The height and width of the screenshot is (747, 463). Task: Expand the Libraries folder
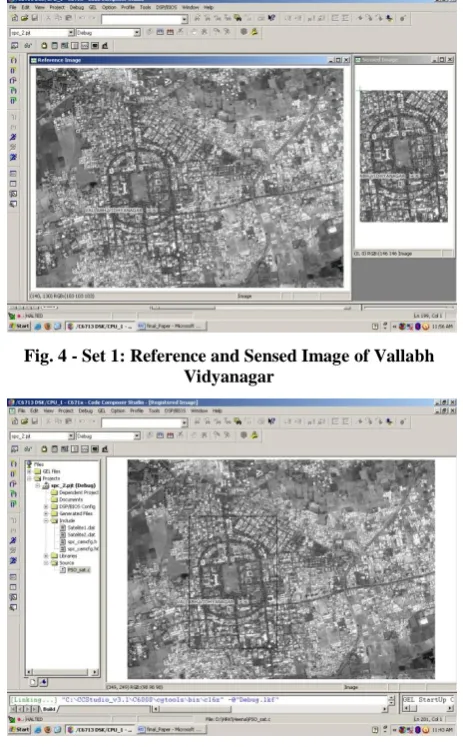pos(46,555)
